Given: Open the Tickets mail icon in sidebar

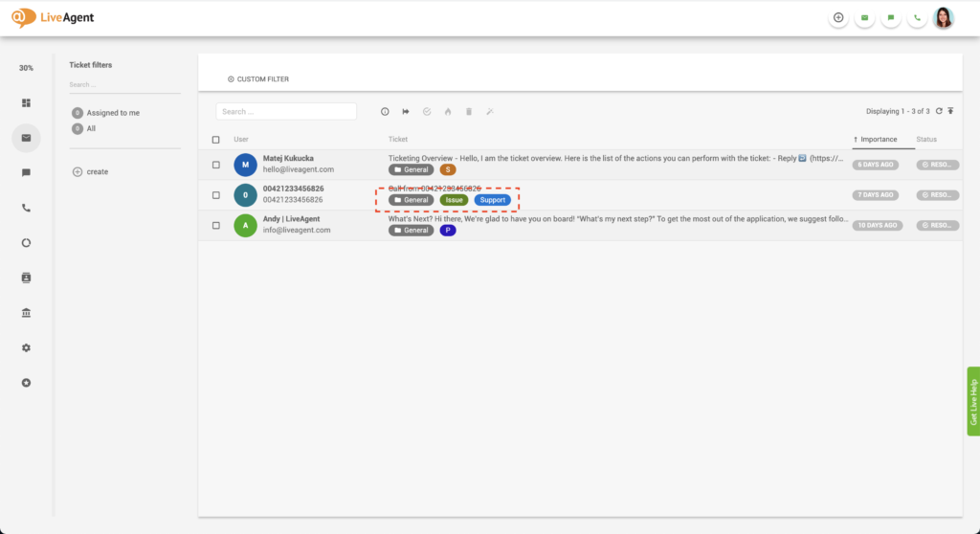Looking at the screenshot, I should [26, 138].
